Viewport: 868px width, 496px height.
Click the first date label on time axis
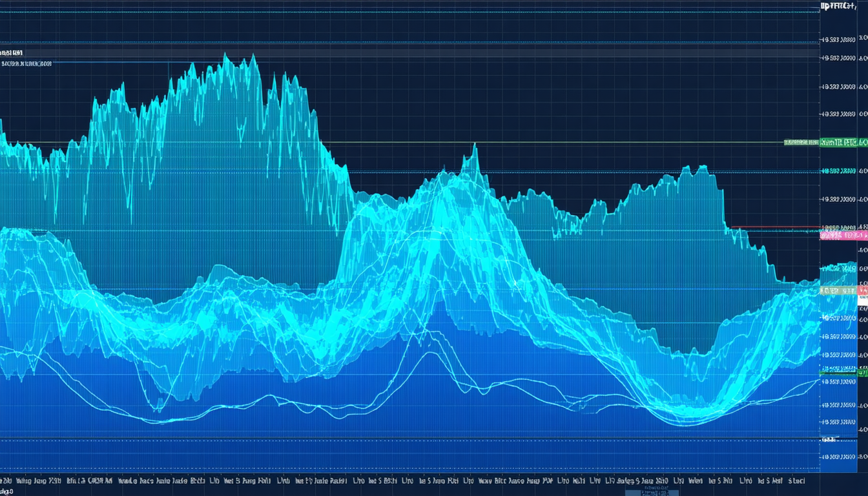coord(6,481)
